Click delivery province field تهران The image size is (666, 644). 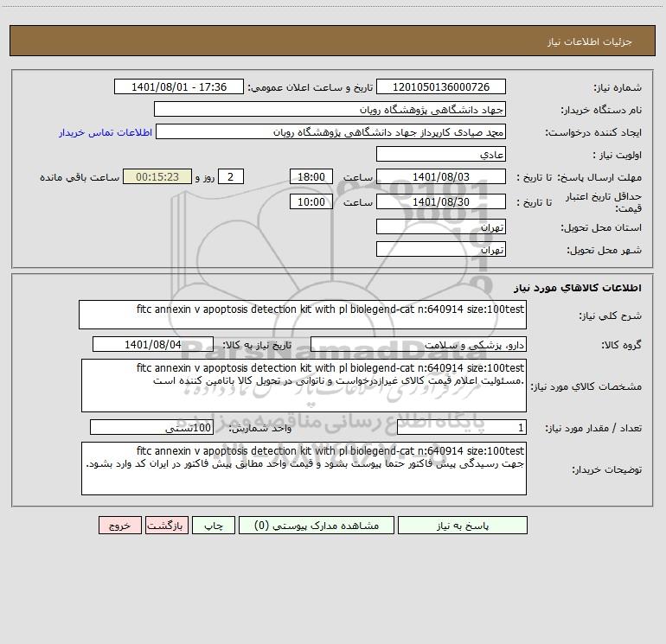tap(441, 226)
